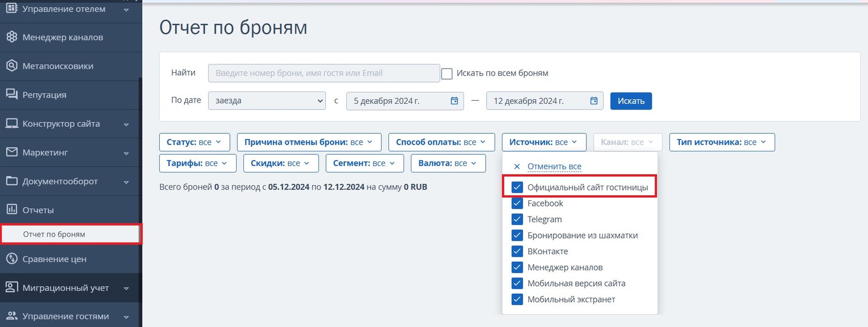Uncheck the ВКонтакте source

click(517, 251)
